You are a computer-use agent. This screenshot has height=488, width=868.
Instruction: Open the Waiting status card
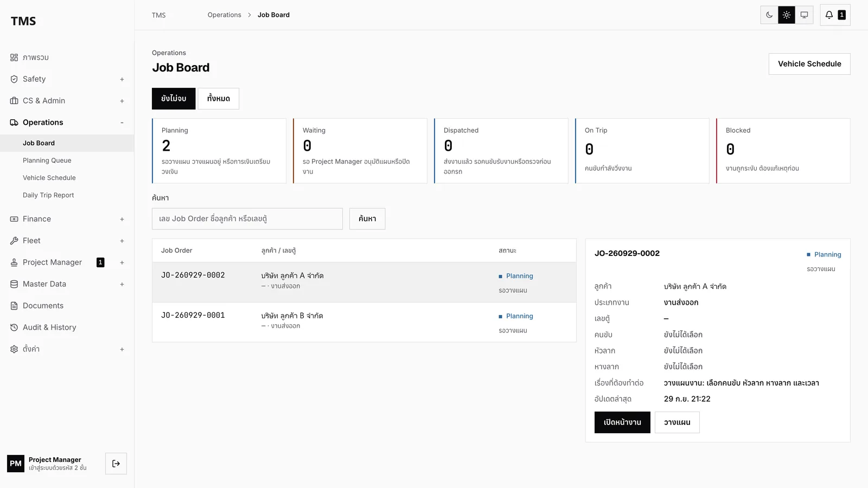(x=360, y=151)
